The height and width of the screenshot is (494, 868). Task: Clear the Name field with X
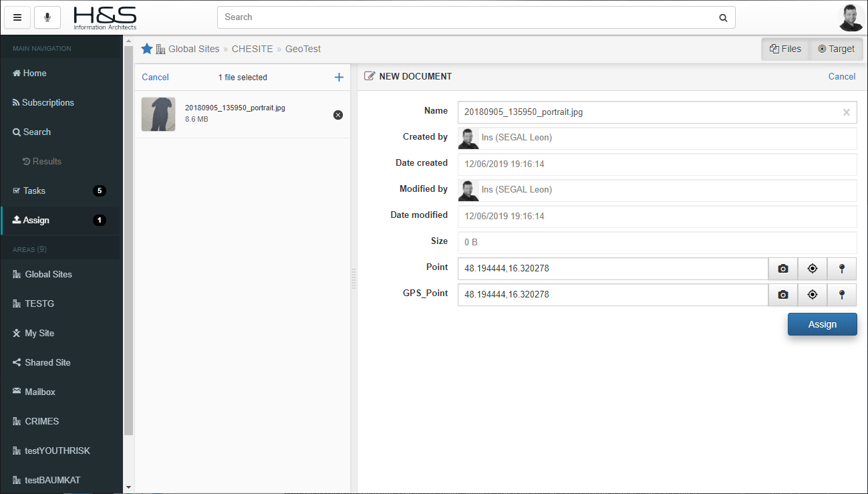[846, 112]
